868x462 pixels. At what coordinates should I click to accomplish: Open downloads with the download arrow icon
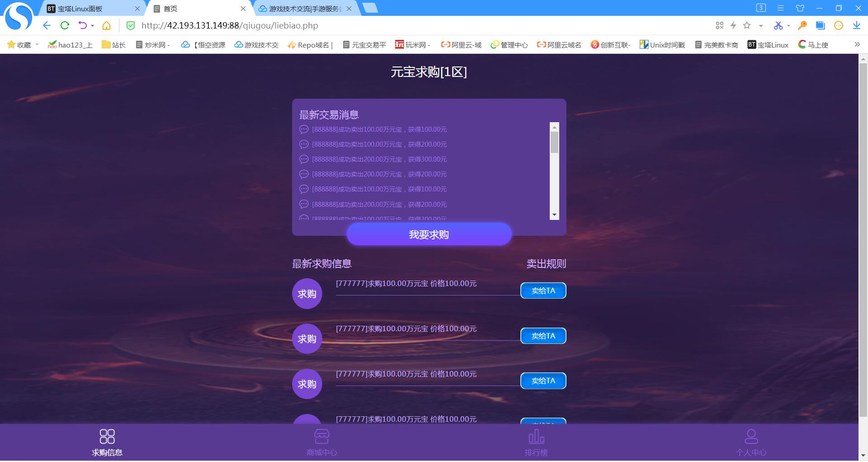coord(856,25)
